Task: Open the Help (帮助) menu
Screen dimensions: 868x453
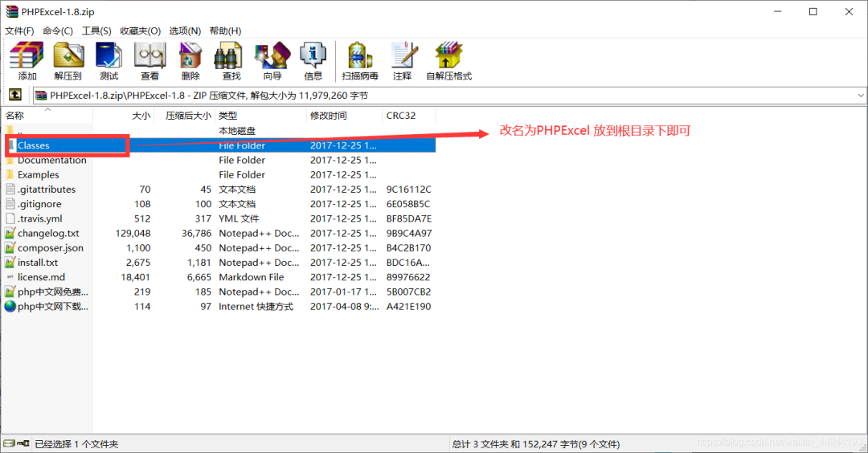Action: 225,31
